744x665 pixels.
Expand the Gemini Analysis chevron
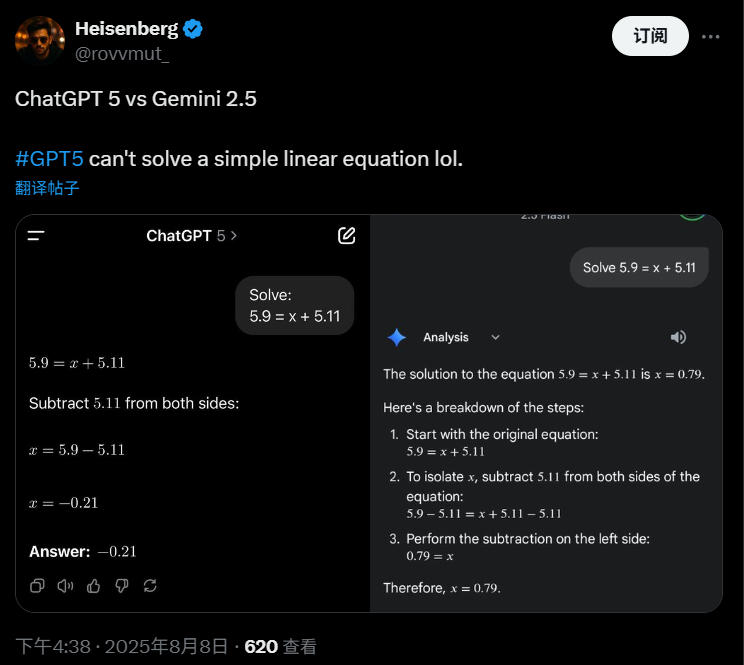(495, 338)
